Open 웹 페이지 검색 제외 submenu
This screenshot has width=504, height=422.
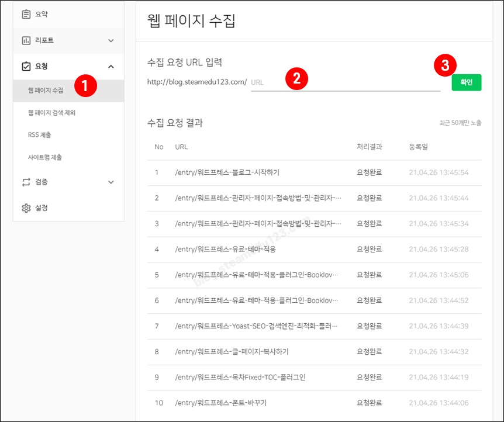52,112
